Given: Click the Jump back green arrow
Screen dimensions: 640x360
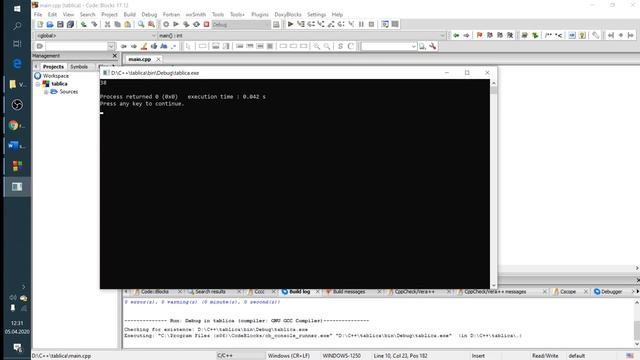Looking at the screenshot, I should pyautogui.click(x=456, y=36).
